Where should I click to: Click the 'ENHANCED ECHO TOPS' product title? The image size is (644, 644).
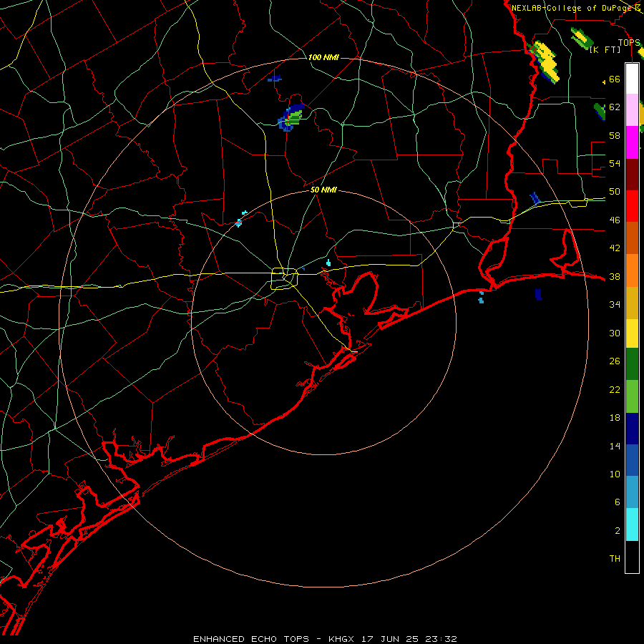(x=251, y=639)
